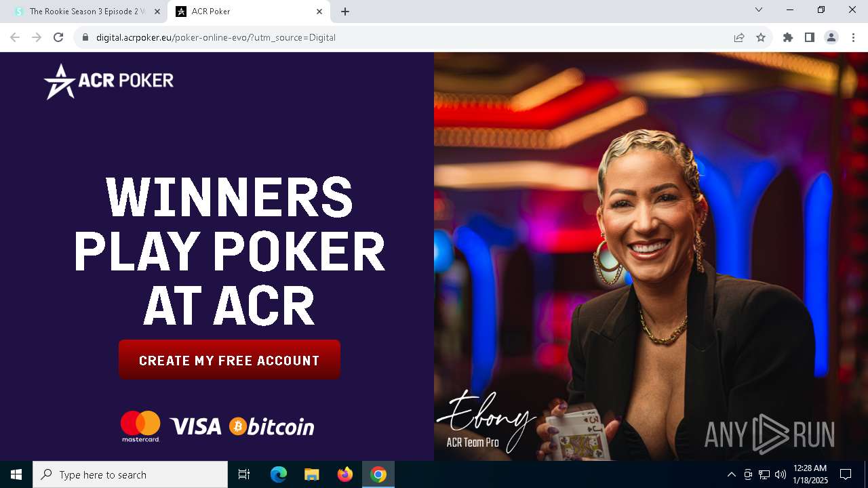
Task: Reload the page with the refresh icon
Action: pyautogui.click(x=58, y=37)
